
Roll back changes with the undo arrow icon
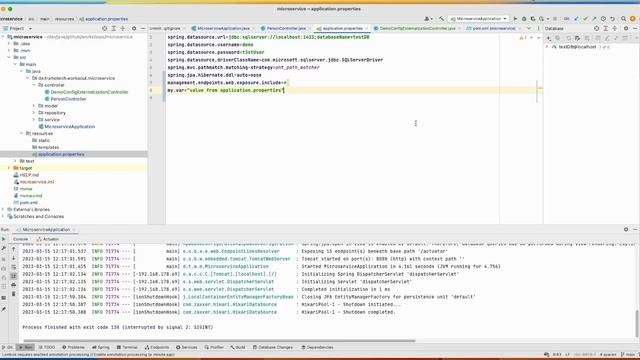tap(612, 19)
